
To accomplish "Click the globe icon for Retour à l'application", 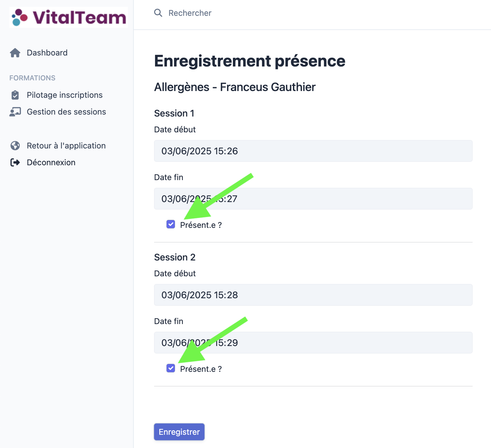I will pyautogui.click(x=15, y=146).
